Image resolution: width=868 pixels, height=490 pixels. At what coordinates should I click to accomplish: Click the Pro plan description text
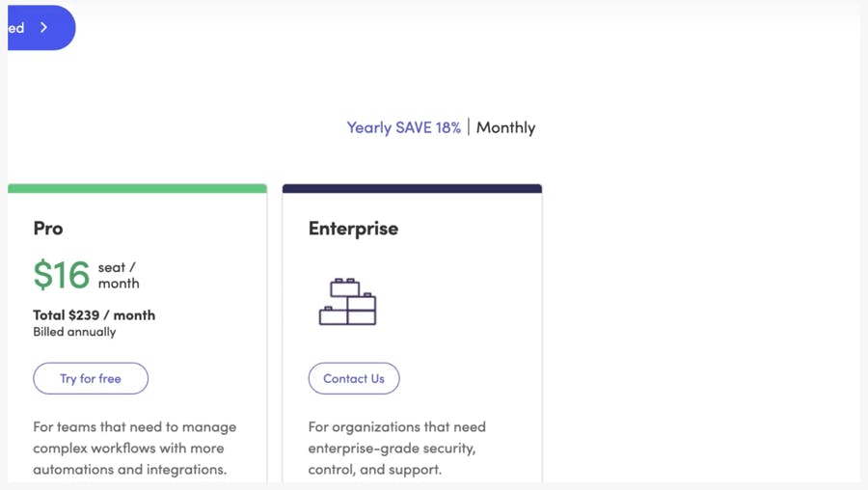[x=134, y=448]
